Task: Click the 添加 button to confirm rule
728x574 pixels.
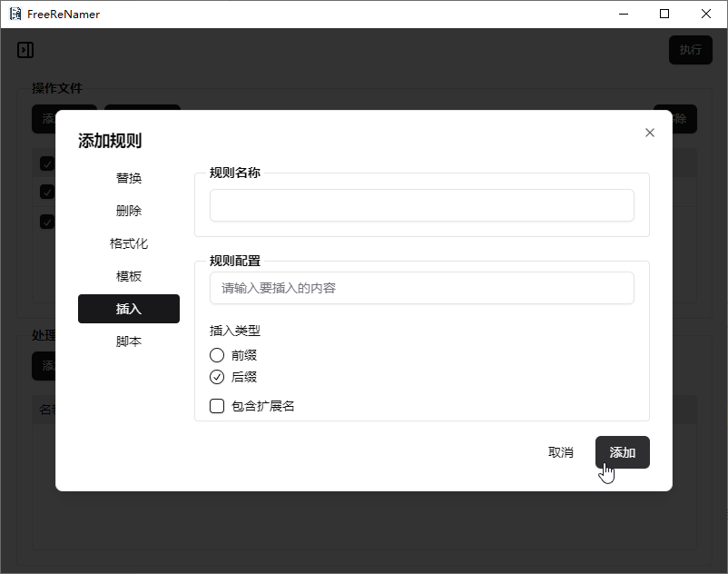Action: pyautogui.click(x=622, y=452)
